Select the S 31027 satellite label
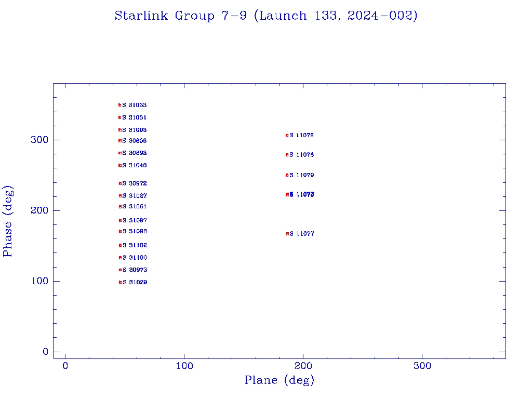The height and width of the screenshot is (399, 532). 135,196
